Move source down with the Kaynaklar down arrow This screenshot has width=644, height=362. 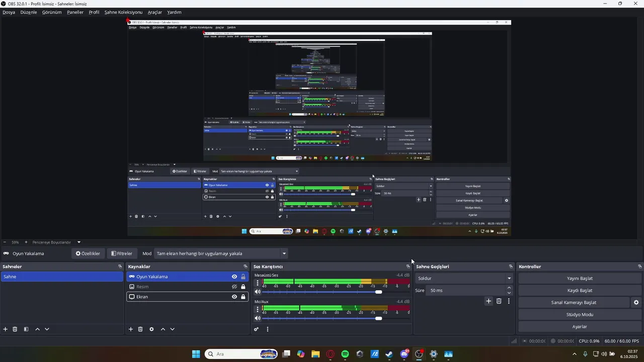172,329
